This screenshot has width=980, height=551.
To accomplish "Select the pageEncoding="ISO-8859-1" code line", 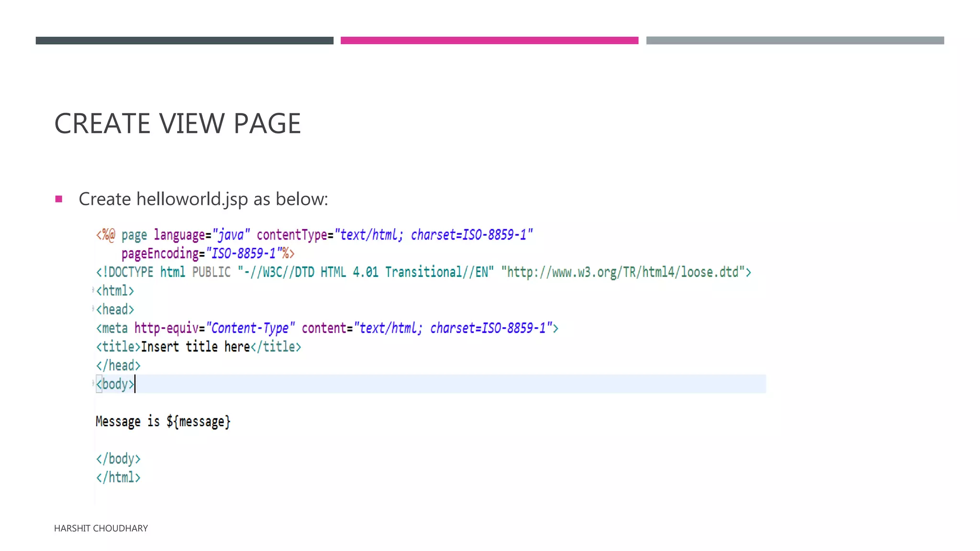I will pyautogui.click(x=208, y=253).
